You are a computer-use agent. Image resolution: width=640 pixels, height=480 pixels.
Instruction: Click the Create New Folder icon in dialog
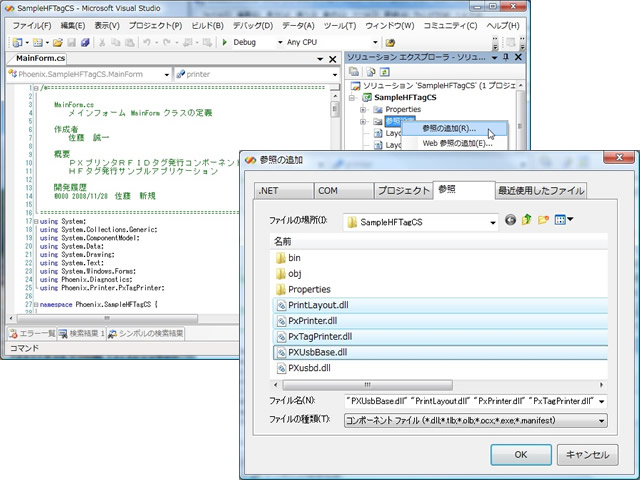[543, 220]
